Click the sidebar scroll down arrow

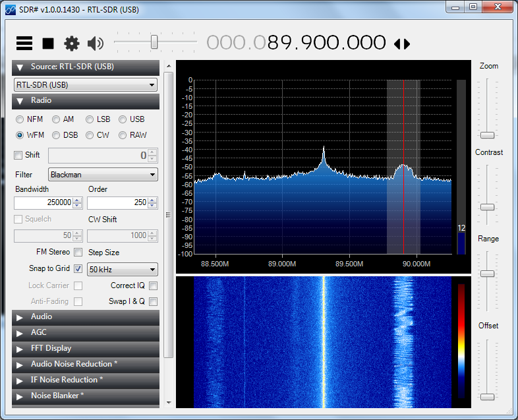click(x=169, y=402)
